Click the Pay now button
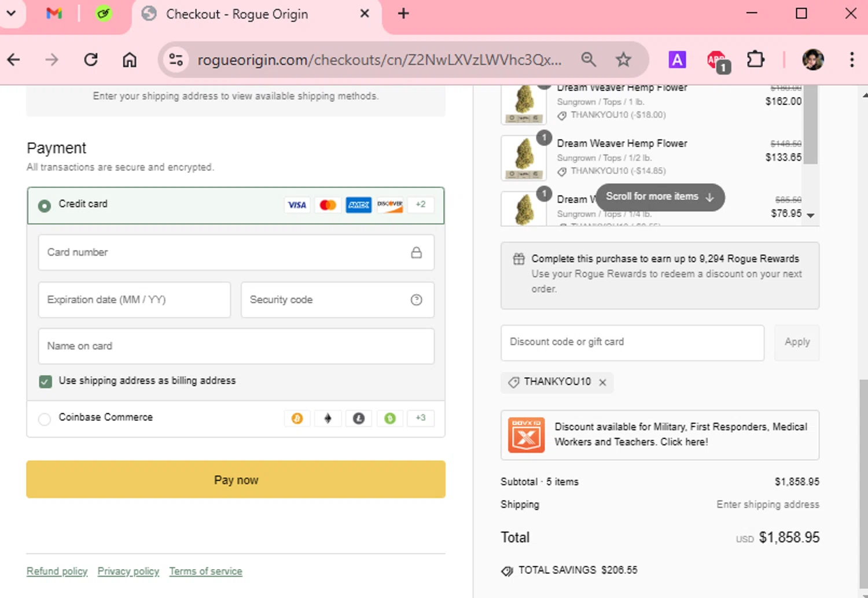Viewport: 868px width, 598px height. (236, 479)
